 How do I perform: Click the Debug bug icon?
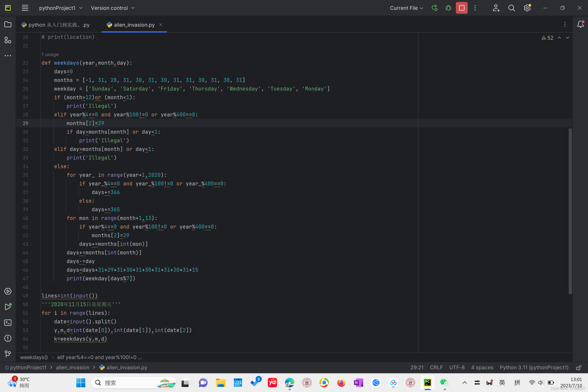[448, 8]
